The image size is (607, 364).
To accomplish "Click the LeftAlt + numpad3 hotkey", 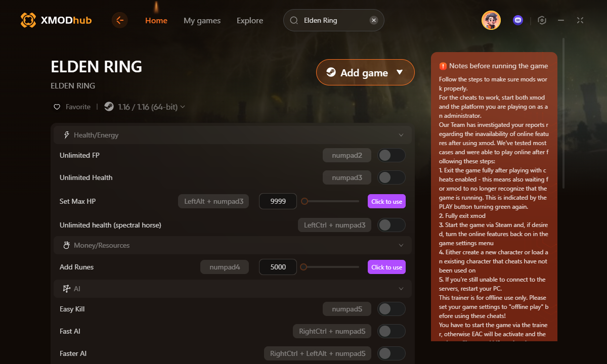I will [x=213, y=201].
